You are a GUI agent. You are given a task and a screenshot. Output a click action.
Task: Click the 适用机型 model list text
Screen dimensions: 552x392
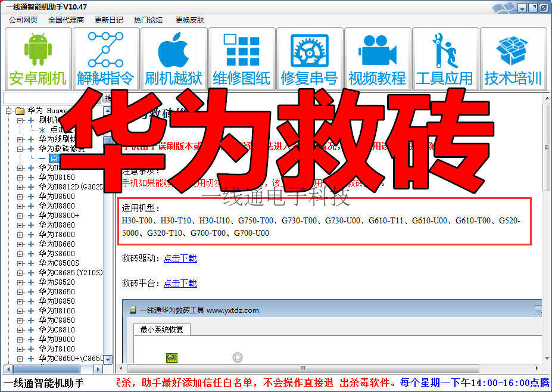tap(321, 227)
